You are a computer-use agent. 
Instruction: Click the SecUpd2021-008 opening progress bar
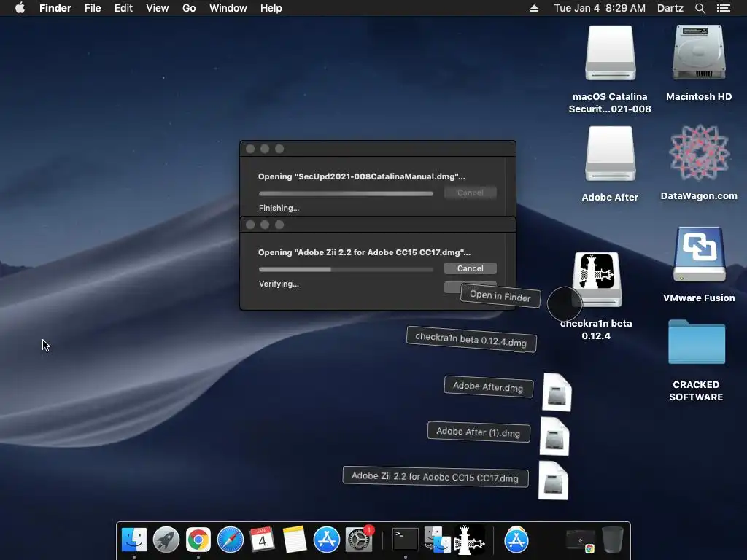346,193
